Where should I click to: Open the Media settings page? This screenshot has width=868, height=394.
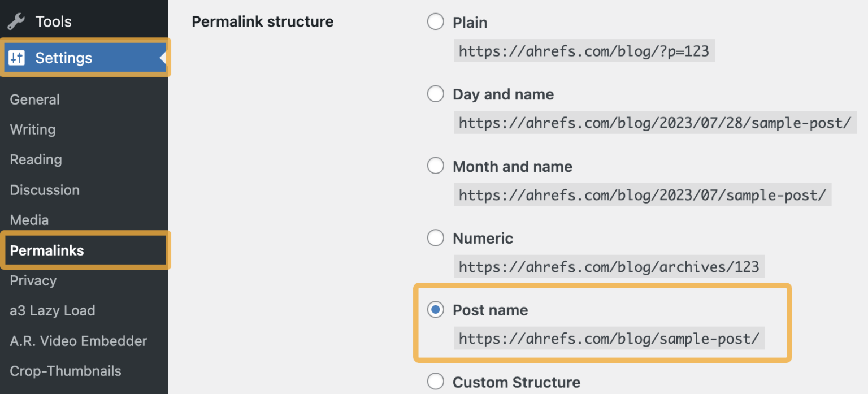click(29, 220)
